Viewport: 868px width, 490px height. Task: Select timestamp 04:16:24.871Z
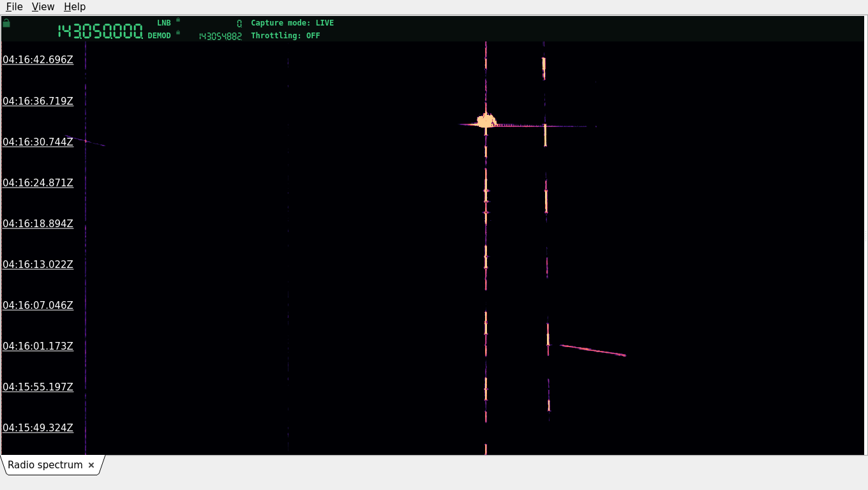point(38,182)
